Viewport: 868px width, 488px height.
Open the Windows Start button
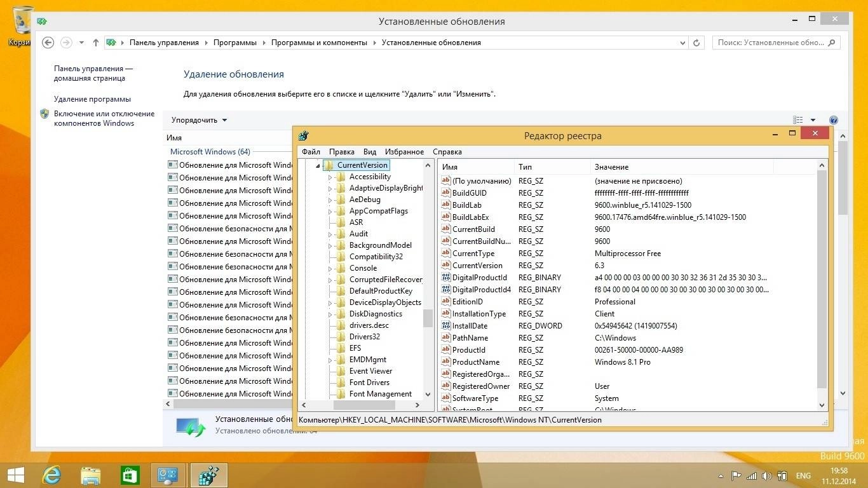pos(15,475)
